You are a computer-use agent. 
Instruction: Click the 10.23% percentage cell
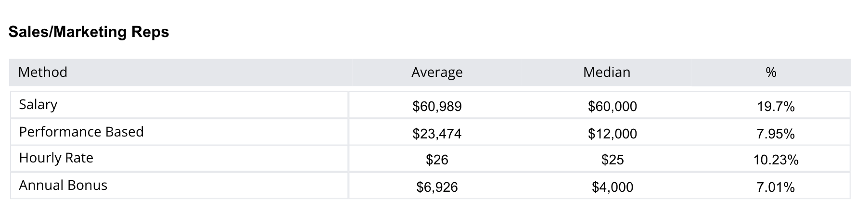pos(776,160)
